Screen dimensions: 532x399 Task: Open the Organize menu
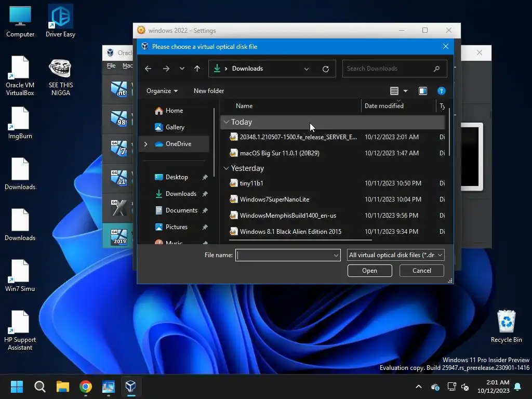tap(162, 91)
